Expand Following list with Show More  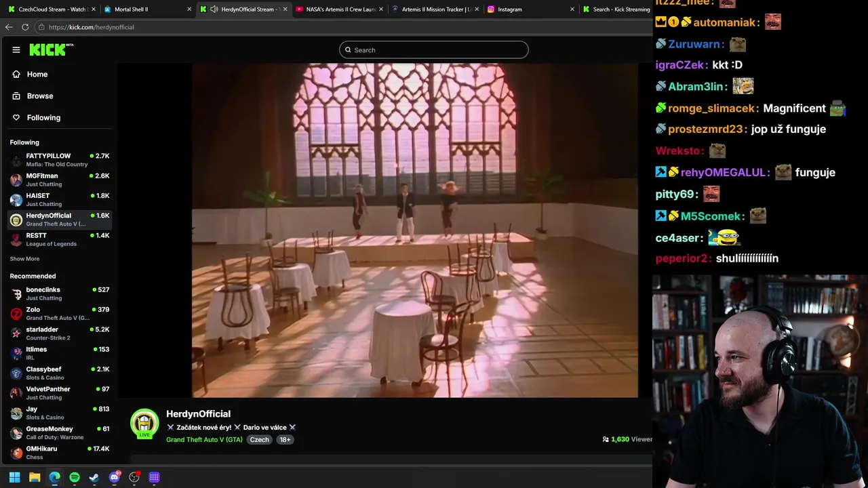point(24,259)
